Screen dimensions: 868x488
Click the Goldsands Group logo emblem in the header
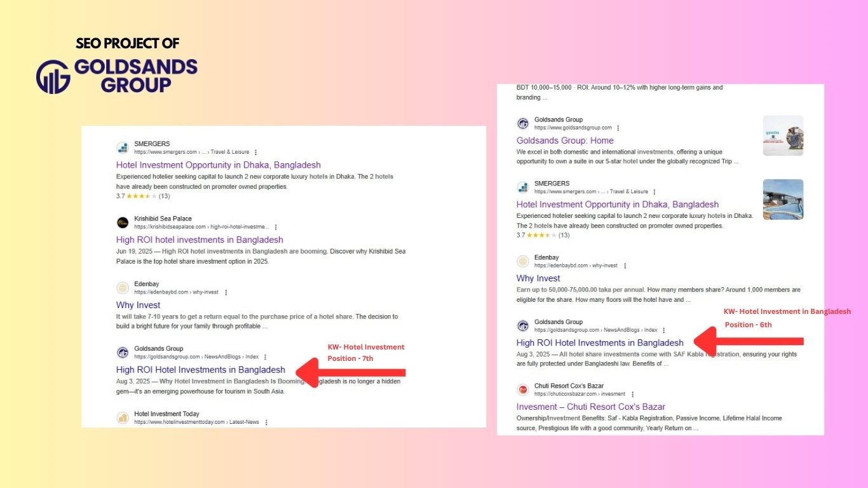point(53,77)
